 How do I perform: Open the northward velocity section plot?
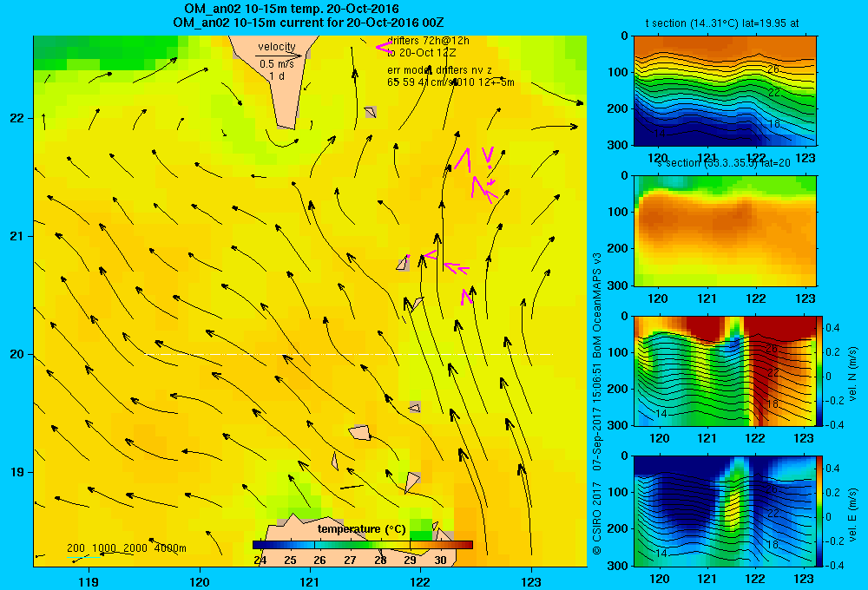point(725,370)
